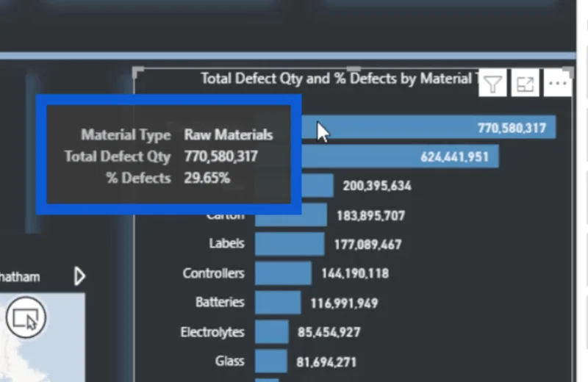Click the Labels category label

click(227, 244)
